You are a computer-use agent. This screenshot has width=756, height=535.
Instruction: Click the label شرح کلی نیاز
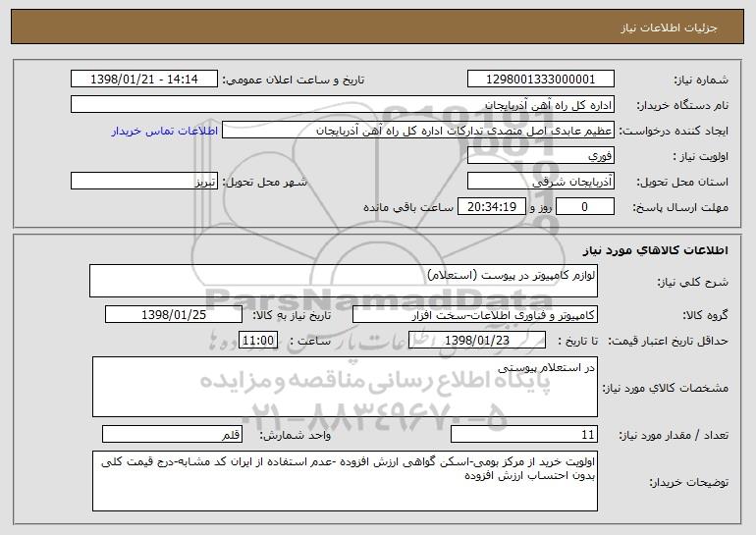(693, 283)
